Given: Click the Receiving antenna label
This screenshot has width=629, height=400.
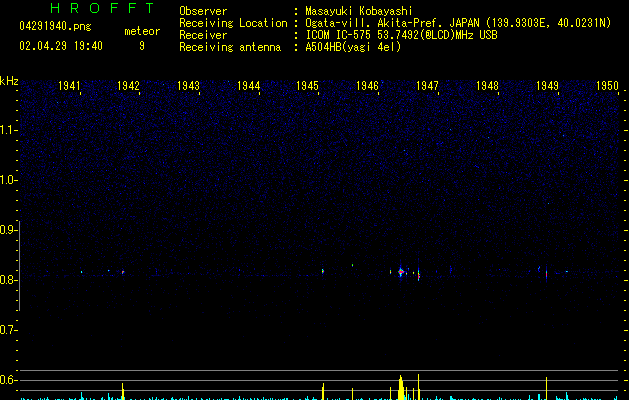Looking at the screenshot, I should pos(230,47).
